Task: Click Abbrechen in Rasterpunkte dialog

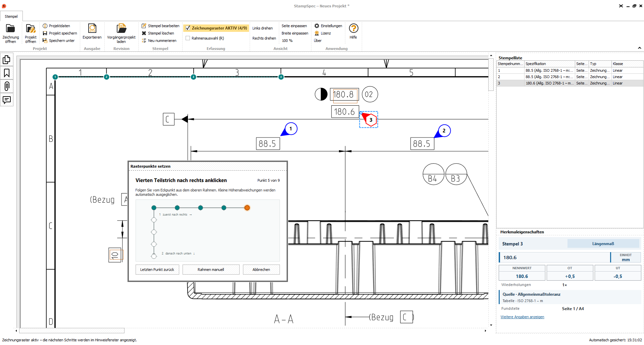Action: (x=261, y=270)
